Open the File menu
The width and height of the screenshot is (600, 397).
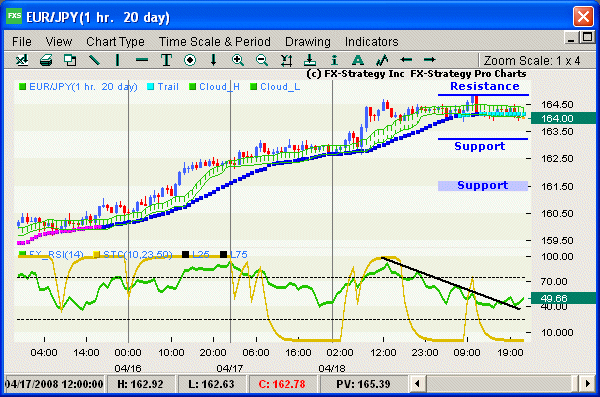pyautogui.click(x=22, y=41)
